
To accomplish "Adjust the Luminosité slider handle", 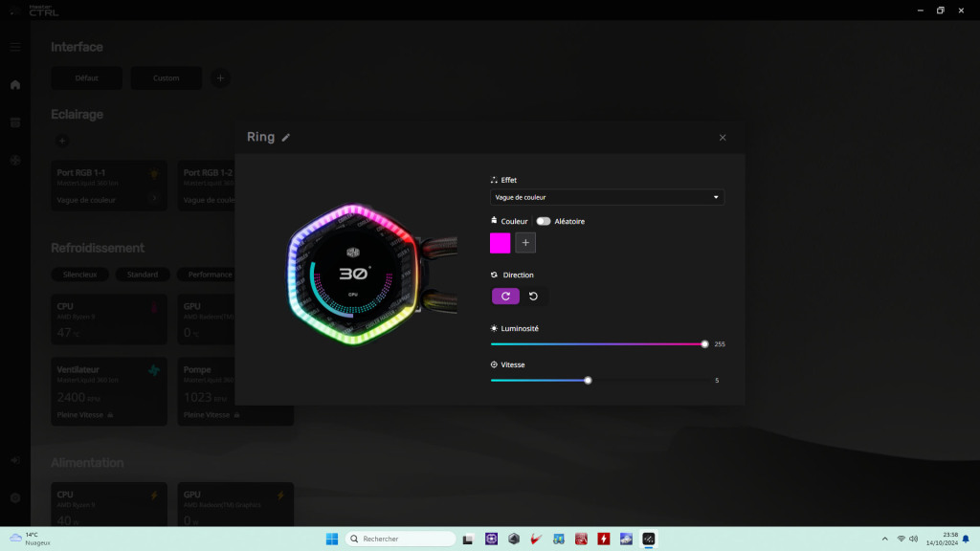I will (x=705, y=344).
